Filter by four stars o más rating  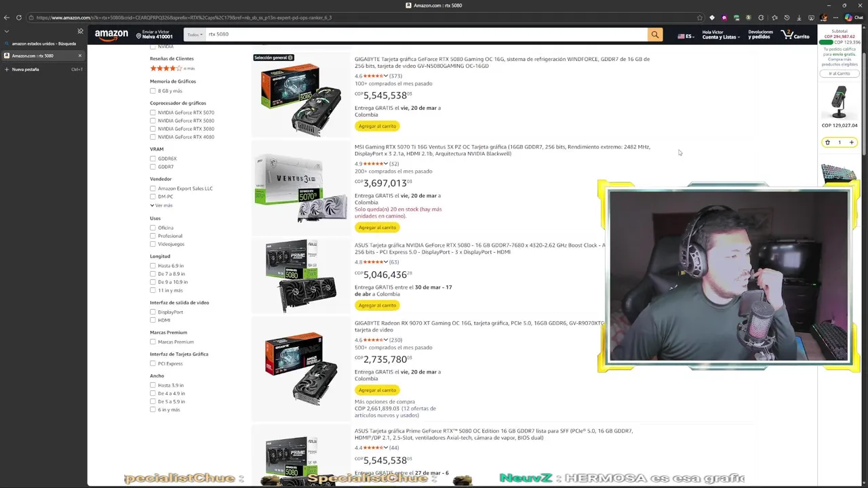pyautogui.click(x=172, y=68)
